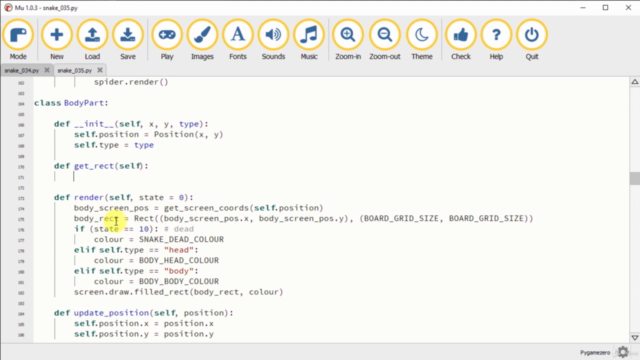This screenshot has height=360, width=640.
Task: Click 'self.position.x = position.x' line
Action: coord(144,324)
